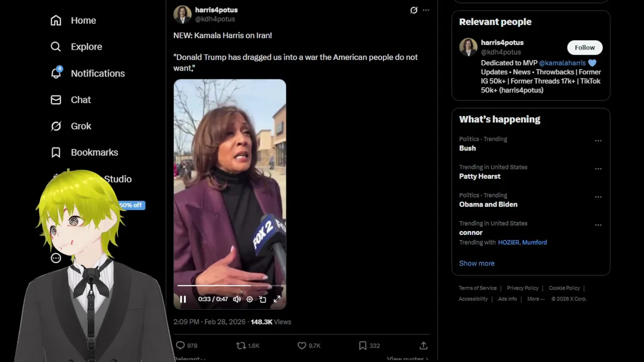Toggle picture-in-picture on the video
Screen dimensions: 644x362
point(263,299)
